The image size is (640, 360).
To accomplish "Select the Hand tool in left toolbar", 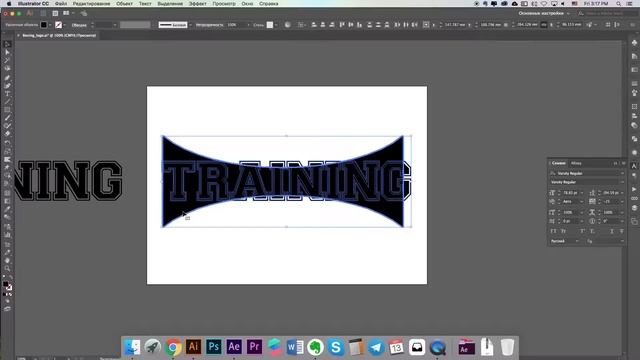I will point(7,260).
